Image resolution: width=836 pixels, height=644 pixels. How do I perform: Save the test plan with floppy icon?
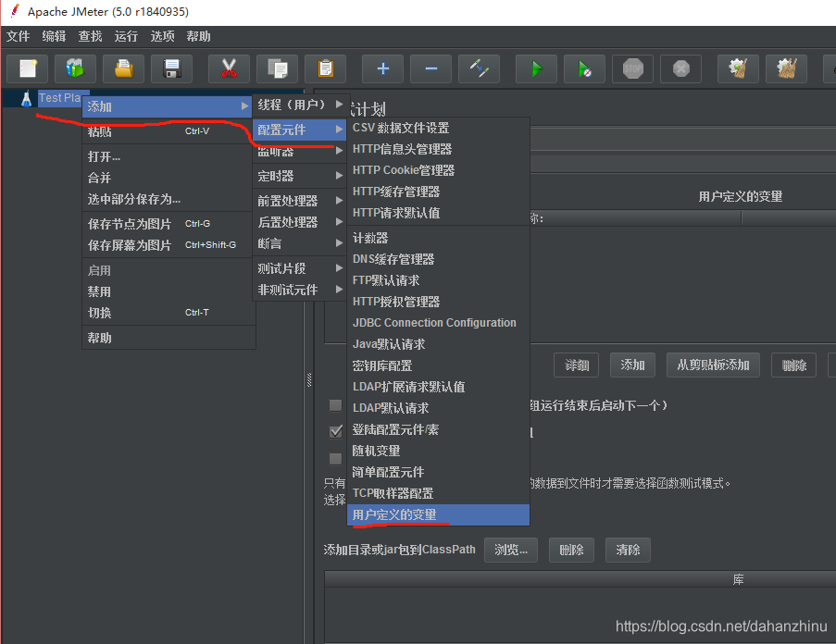171,68
